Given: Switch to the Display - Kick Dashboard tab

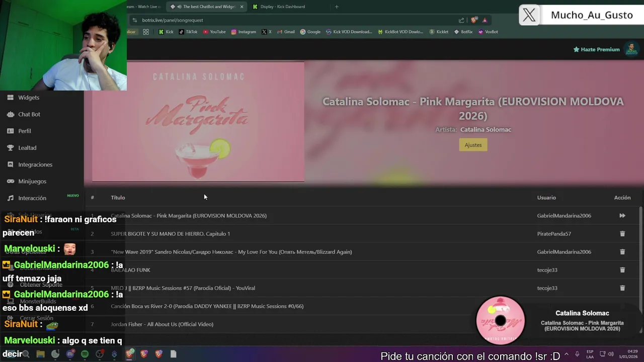Looking at the screenshot, I should point(283,7).
